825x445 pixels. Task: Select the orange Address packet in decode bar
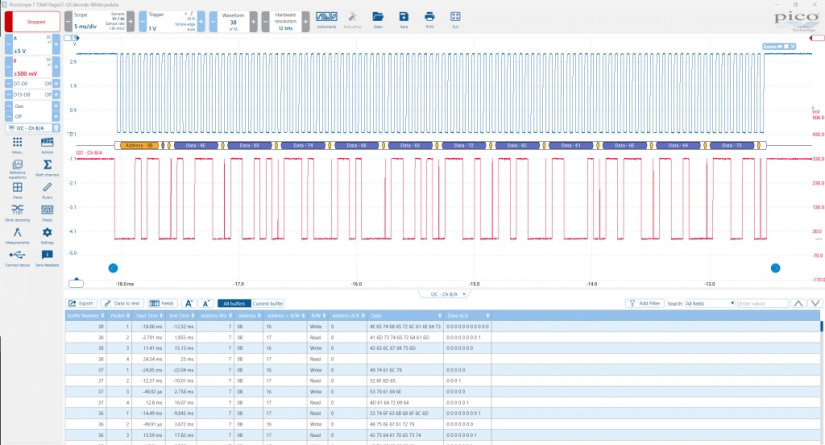(x=139, y=145)
